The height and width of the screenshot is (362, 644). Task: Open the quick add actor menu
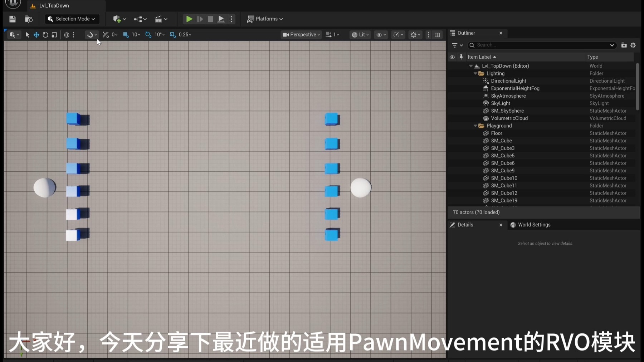pyautogui.click(x=119, y=19)
